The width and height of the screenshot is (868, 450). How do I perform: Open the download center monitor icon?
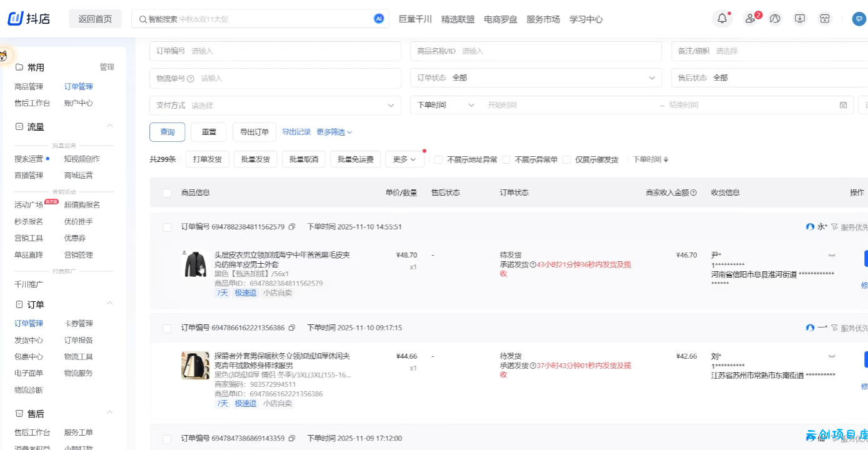[800, 19]
